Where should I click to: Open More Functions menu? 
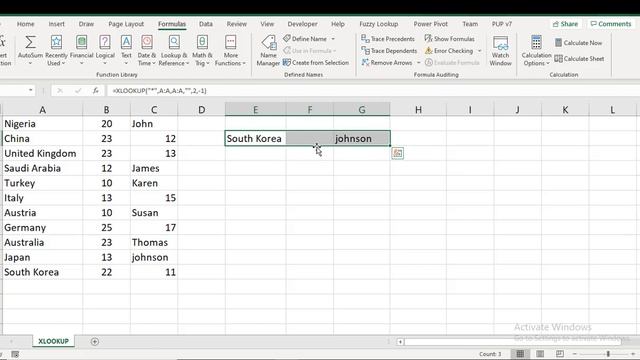231,50
